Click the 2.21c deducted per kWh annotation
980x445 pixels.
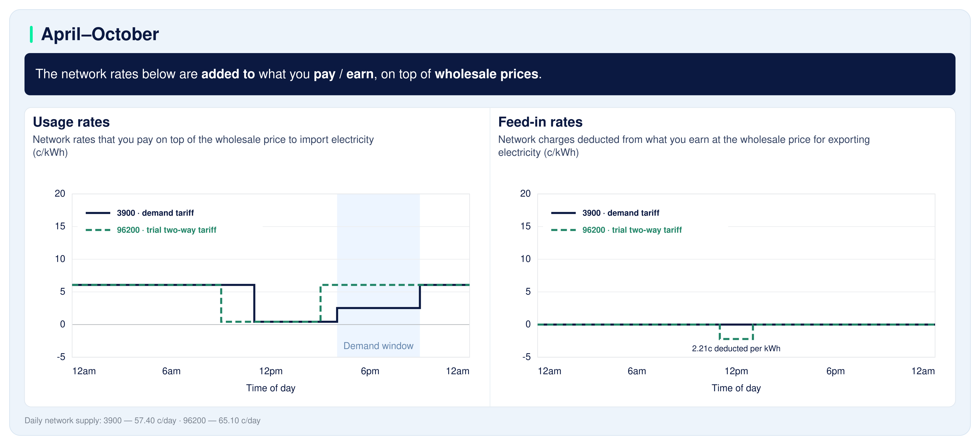point(736,348)
